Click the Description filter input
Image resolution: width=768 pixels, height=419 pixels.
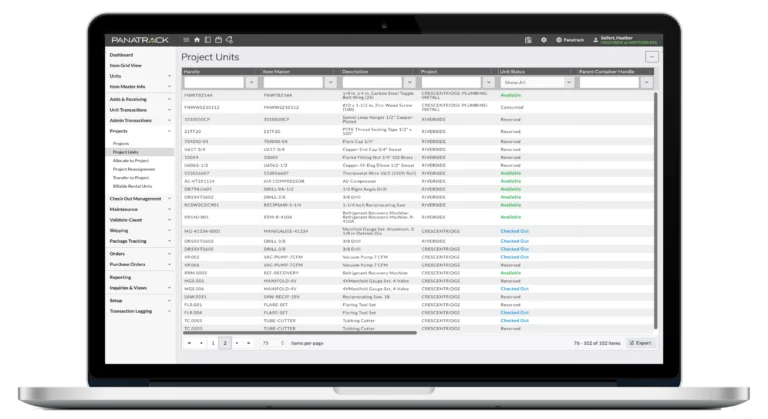(x=372, y=82)
